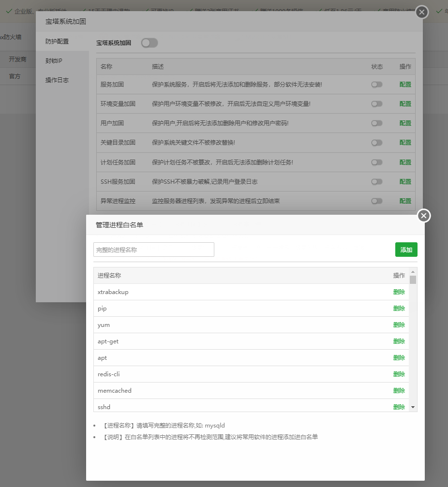Remove sshd from the whitelist
Image resolution: width=448 pixels, height=487 pixels.
pos(399,407)
